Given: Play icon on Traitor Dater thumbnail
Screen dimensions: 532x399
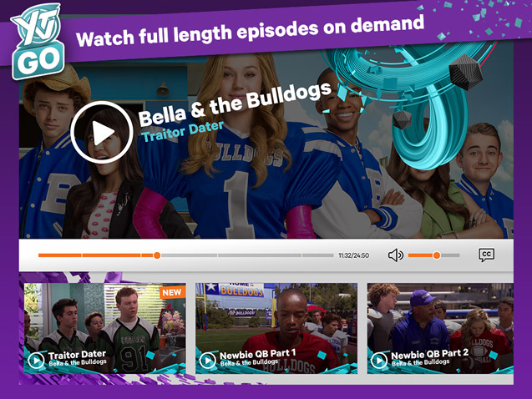Looking at the screenshot, I should point(36,360).
